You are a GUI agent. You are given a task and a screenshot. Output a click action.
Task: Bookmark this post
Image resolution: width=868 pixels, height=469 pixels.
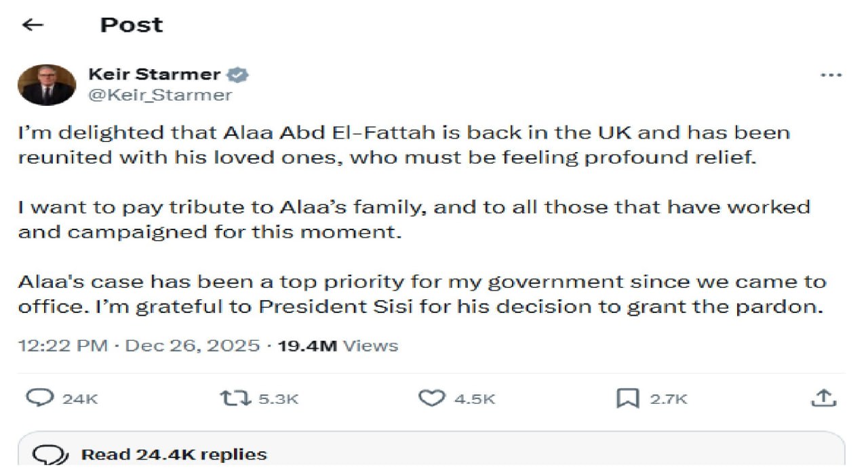pyautogui.click(x=628, y=398)
